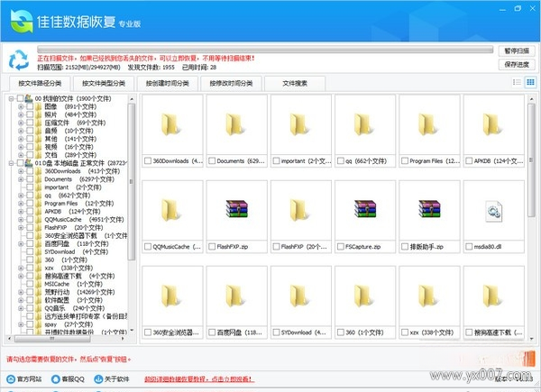Screen dimensions: 541x392
Task: Click the 保存进度 button
Action: (x=517, y=65)
